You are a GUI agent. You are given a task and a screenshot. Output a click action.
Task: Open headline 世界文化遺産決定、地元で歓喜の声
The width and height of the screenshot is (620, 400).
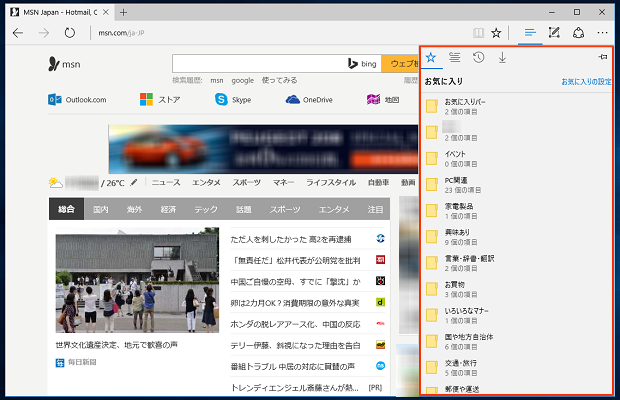tap(117, 345)
